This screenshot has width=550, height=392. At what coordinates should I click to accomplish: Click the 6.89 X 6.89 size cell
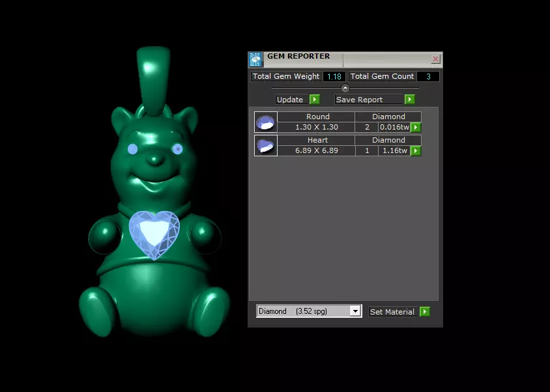click(x=317, y=151)
